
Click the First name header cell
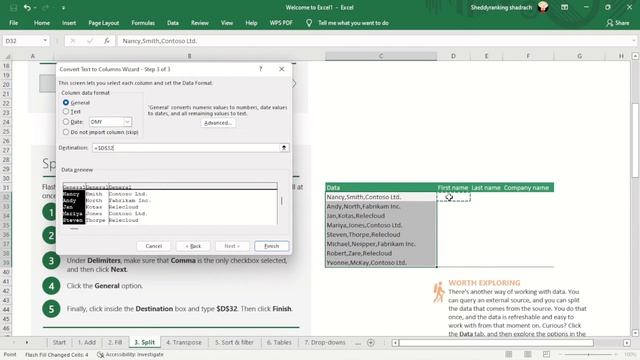coord(453,188)
